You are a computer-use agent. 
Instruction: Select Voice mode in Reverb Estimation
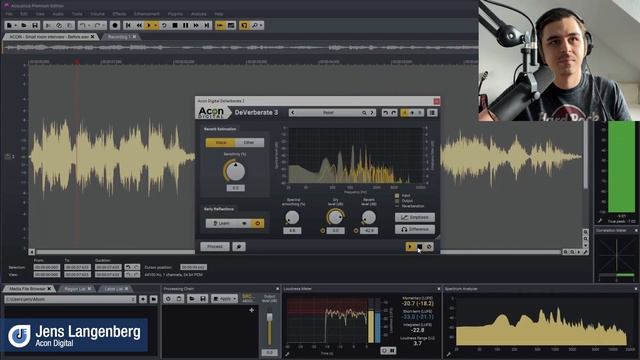[x=220, y=142]
